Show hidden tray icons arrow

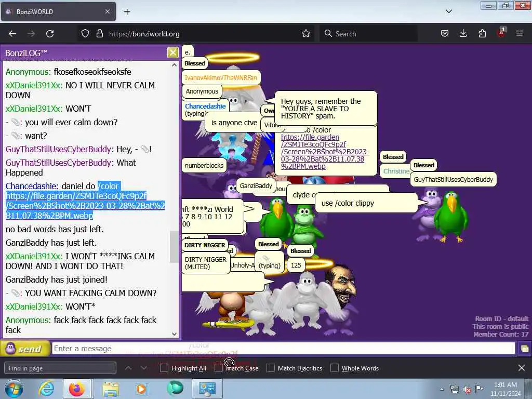(442, 389)
